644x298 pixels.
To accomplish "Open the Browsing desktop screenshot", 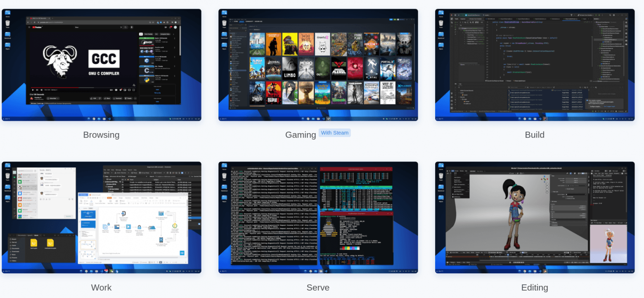I will pyautogui.click(x=102, y=65).
